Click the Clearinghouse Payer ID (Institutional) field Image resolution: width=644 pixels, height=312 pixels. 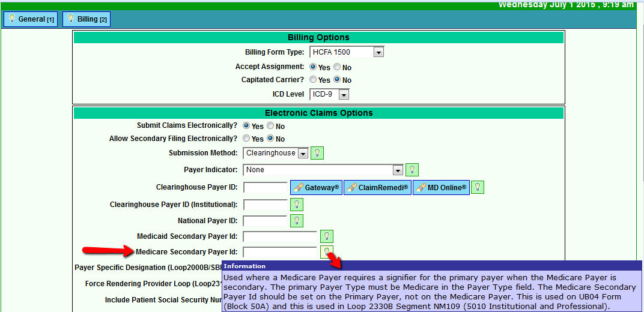[x=266, y=204]
